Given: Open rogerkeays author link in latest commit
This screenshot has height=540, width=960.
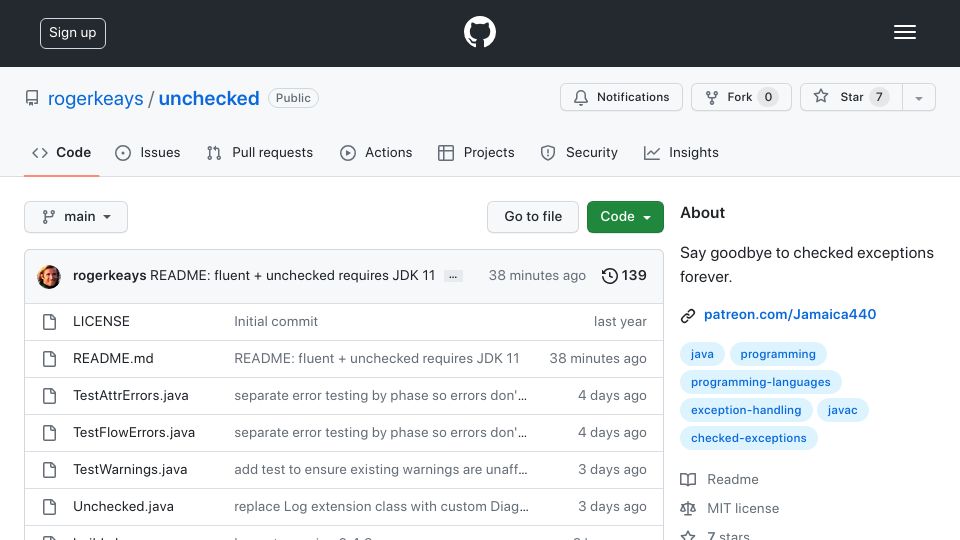Looking at the screenshot, I should pos(110,276).
